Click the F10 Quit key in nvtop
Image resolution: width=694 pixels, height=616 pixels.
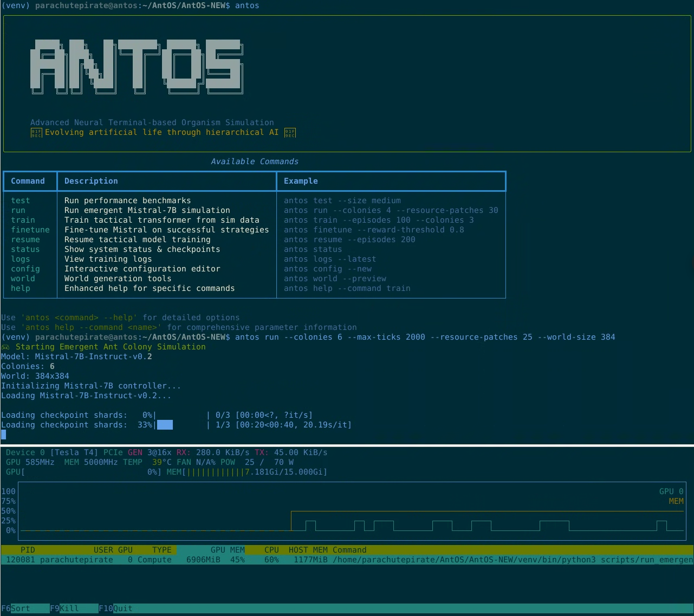(x=115, y=608)
